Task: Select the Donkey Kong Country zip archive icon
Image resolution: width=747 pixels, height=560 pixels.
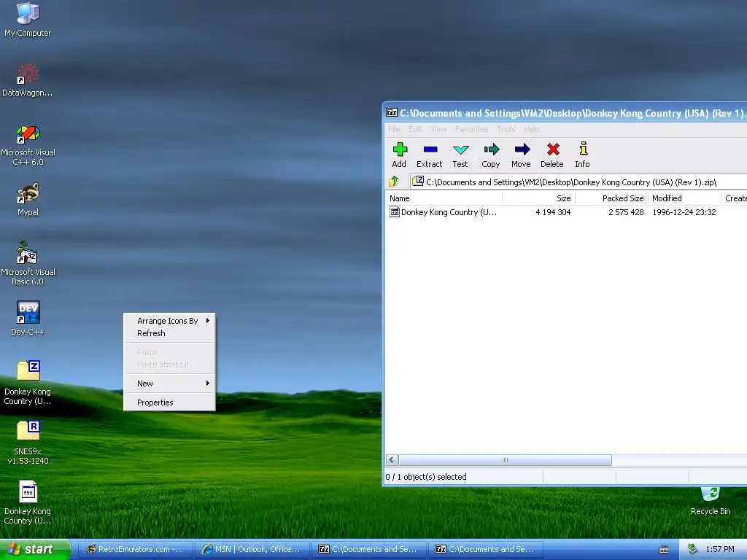Action: click(x=28, y=382)
